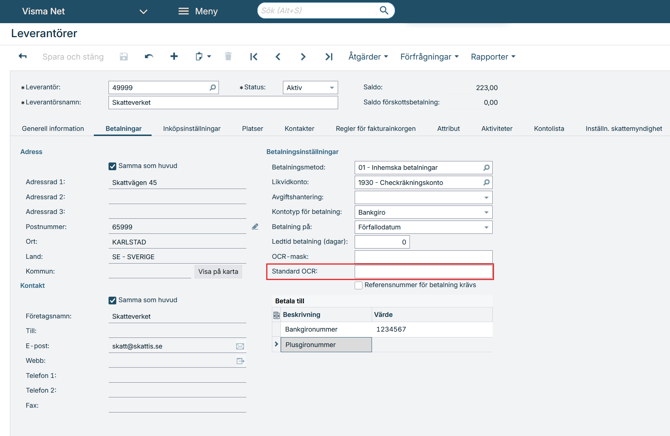Click the Adressrad 1 field Skattvägen 45
Viewport: 670px width, 436px height.
[177, 183]
